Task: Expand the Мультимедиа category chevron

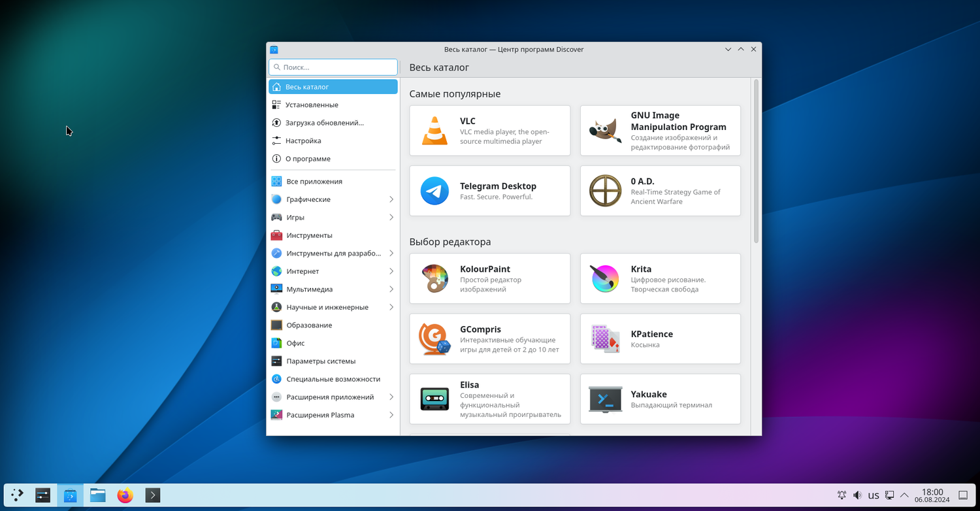Action: (x=391, y=289)
